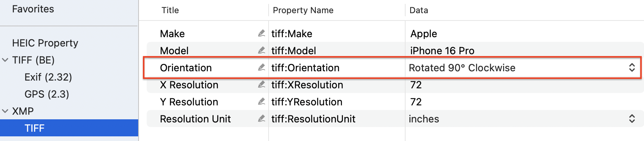The image size is (644, 141).
Task: Click the iPhone 16 Pro model value
Action: click(442, 51)
